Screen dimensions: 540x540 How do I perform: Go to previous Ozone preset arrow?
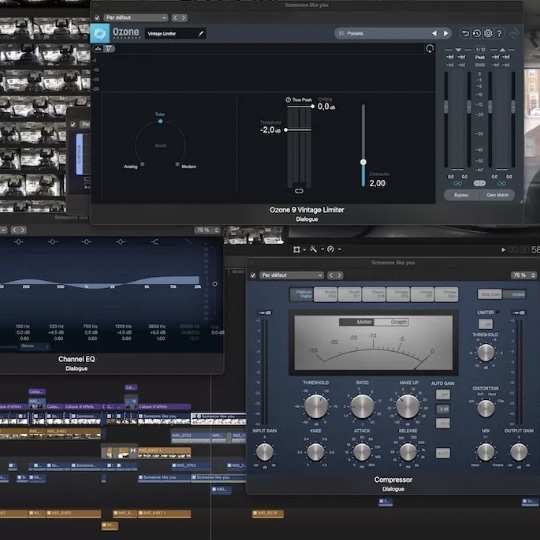coord(434,33)
